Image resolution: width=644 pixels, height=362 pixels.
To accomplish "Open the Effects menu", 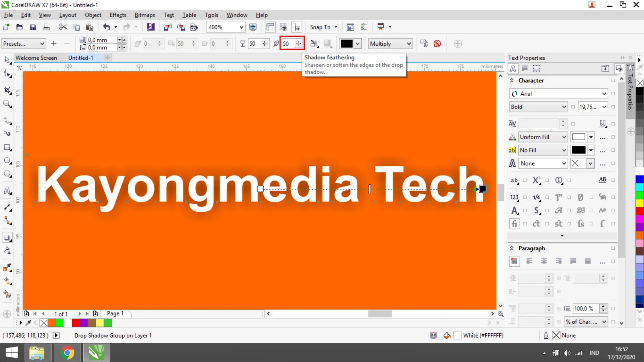I will click(118, 15).
